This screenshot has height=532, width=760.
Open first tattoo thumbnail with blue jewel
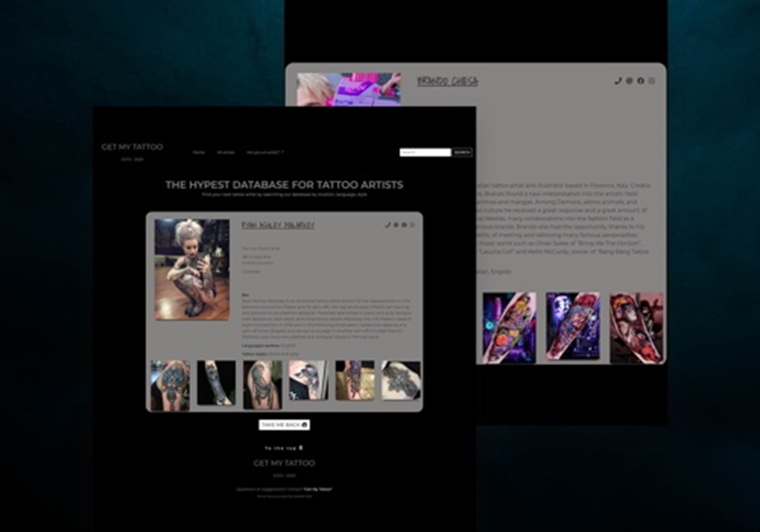pyautogui.click(x=170, y=386)
